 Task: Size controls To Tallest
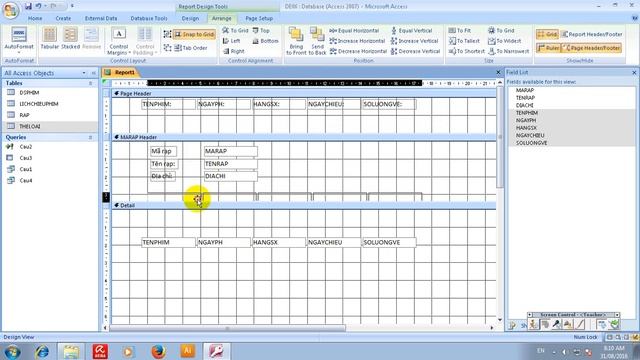tap(464, 41)
